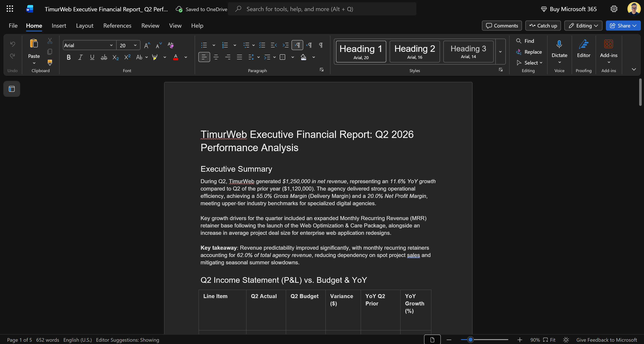
Task: Click the Redo arrow icon
Action: 13,56
